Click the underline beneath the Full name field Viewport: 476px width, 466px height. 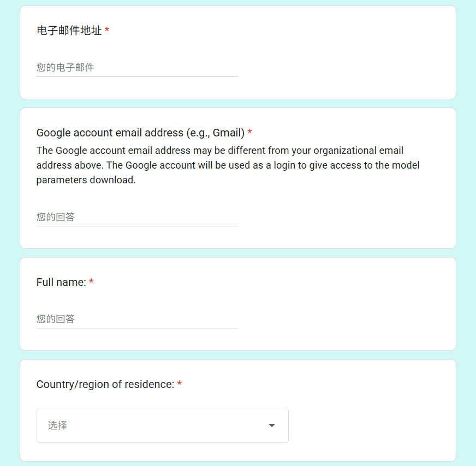(x=137, y=328)
